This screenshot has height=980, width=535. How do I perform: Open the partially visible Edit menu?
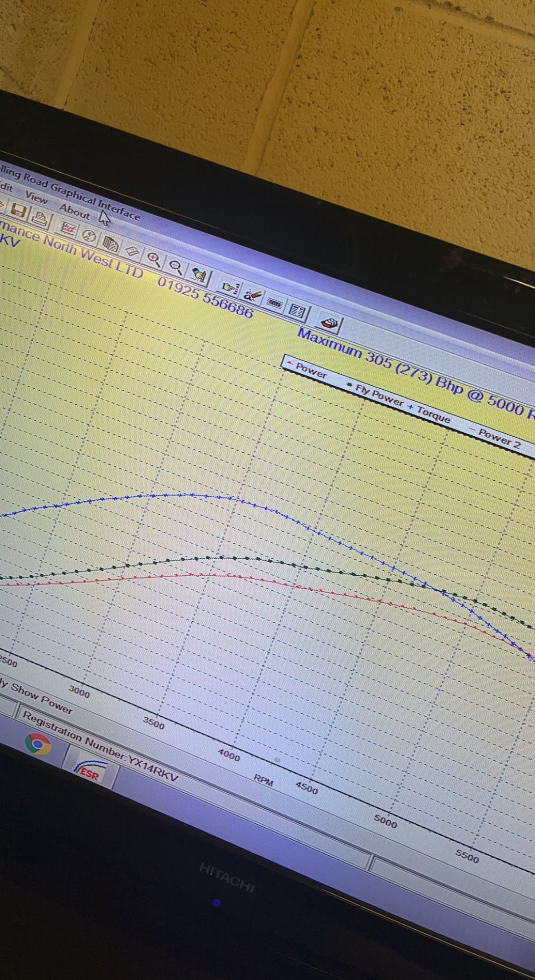(6, 186)
